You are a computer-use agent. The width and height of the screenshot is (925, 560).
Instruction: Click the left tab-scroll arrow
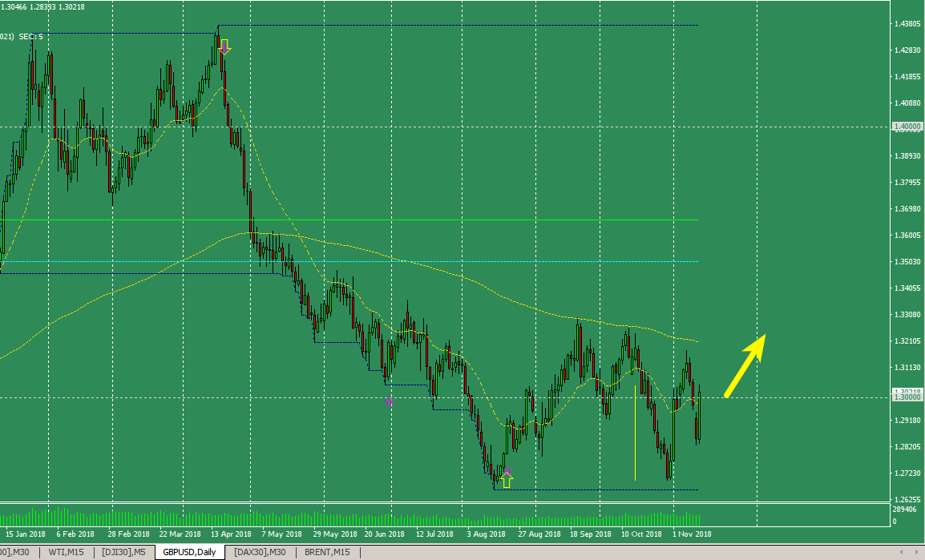(900, 552)
